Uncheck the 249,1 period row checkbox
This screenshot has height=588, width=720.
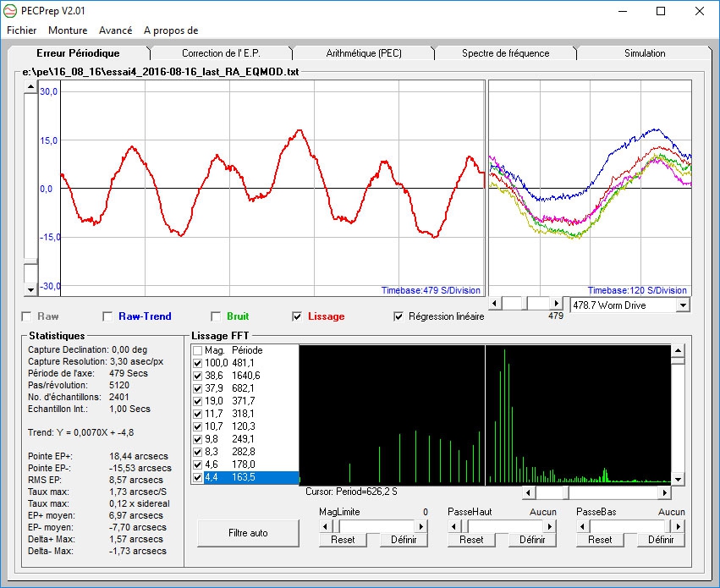pos(197,439)
